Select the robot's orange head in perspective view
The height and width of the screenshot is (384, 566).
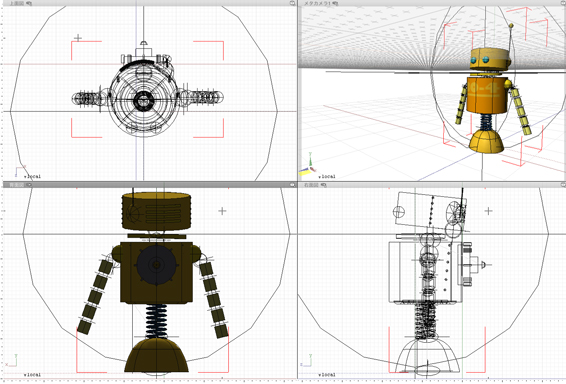pyautogui.click(x=489, y=59)
